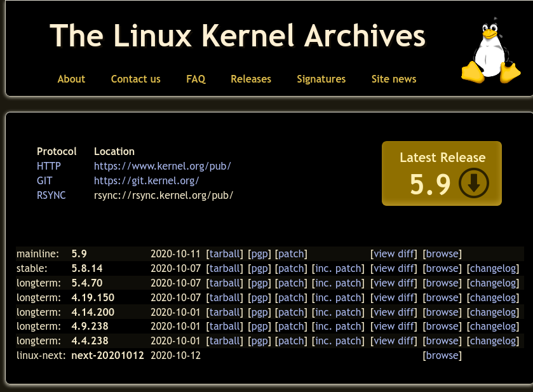Screen dimensions: 533x392
Task: Click the Tux penguin logo
Action: coord(490,50)
